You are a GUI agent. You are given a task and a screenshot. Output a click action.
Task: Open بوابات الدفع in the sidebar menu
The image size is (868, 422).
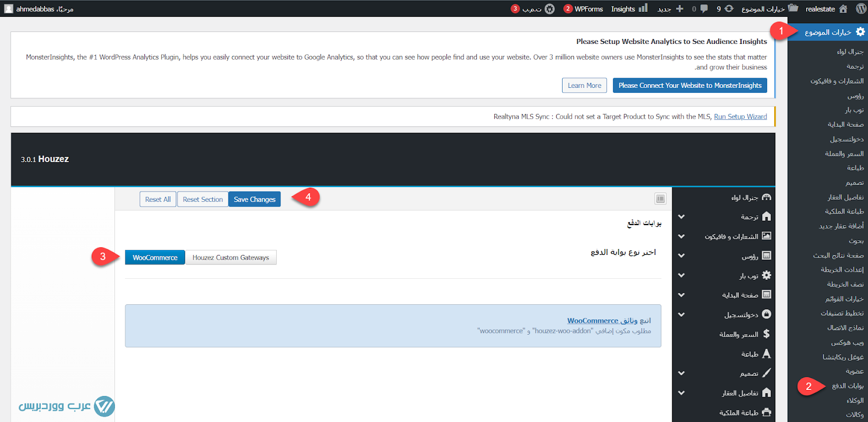848,386
